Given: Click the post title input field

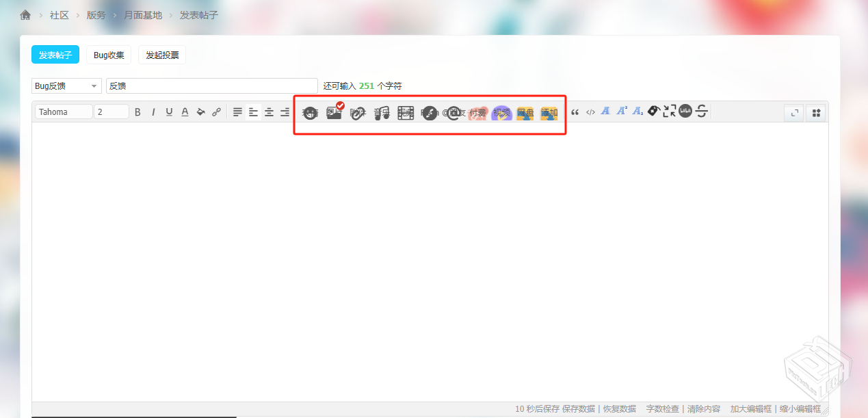Looking at the screenshot, I should click(212, 86).
